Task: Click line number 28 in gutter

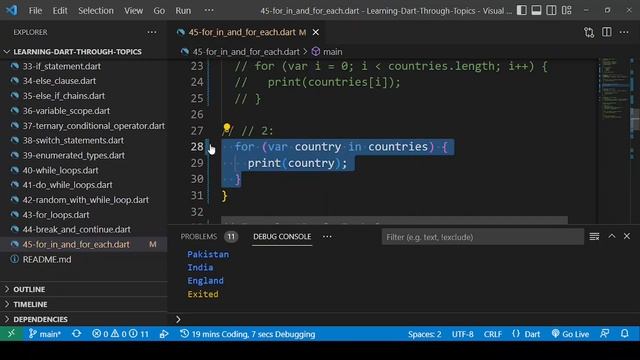Action: click(x=197, y=147)
